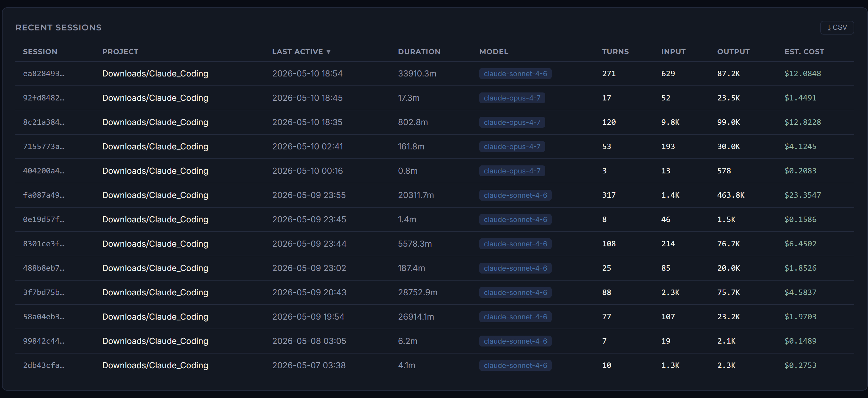The width and height of the screenshot is (868, 398).
Task: Click the 802.8m duration cell
Action: (413, 122)
